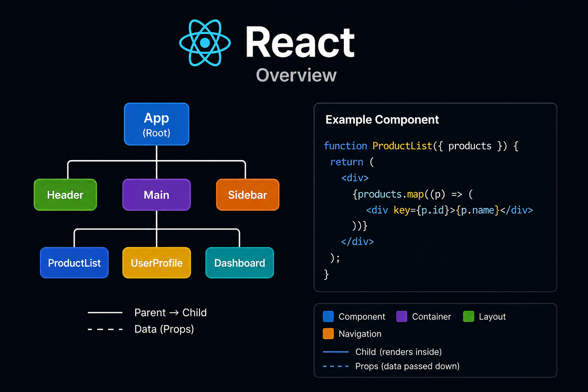Screen dimensions: 588x392
Task: Click the 'Component' legend label
Action: click(362, 317)
